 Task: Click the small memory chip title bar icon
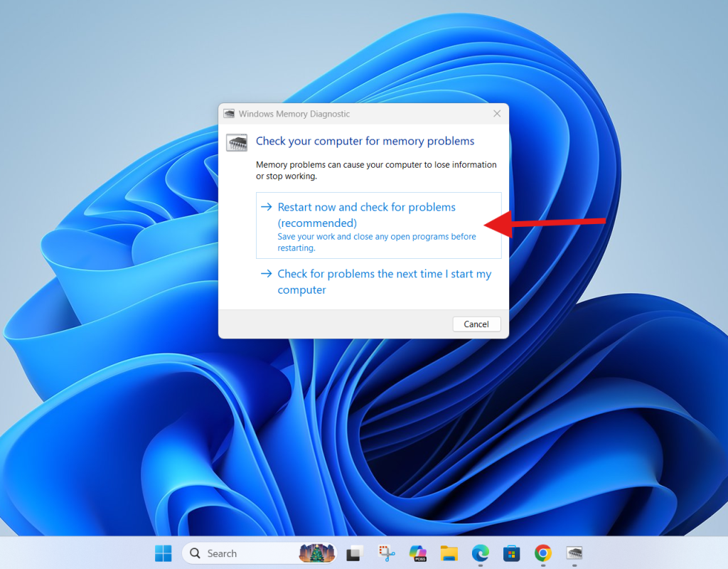click(x=229, y=114)
